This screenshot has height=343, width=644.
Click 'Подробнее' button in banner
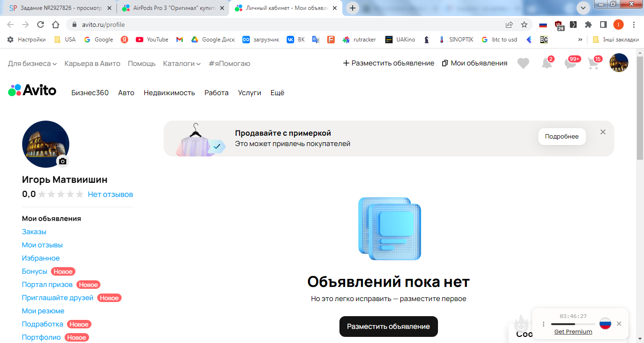[562, 137]
